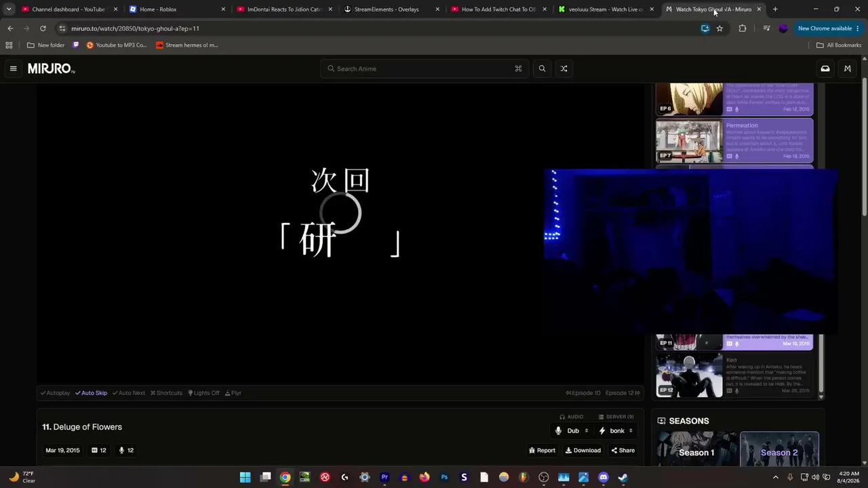Switch the Plyr player option
The image size is (868, 488).
click(x=233, y=393)
